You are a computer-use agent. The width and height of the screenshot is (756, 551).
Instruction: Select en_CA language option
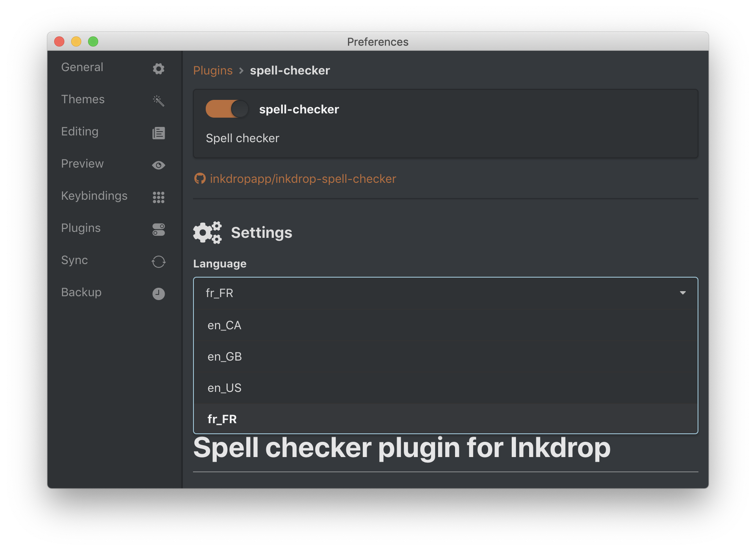(445, 325)
